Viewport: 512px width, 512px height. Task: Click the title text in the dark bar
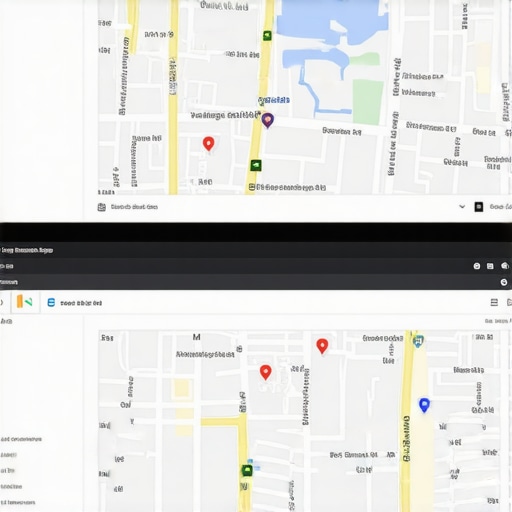(x=26, y=250)
